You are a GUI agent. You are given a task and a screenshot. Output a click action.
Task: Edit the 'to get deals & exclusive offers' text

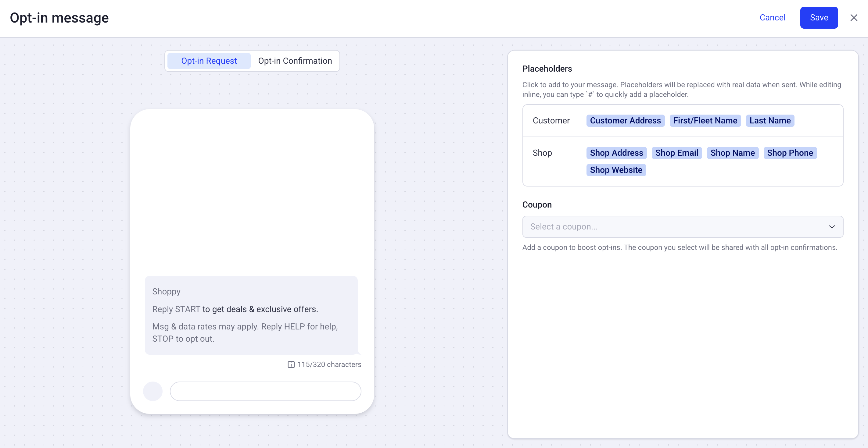coord(260,309)
